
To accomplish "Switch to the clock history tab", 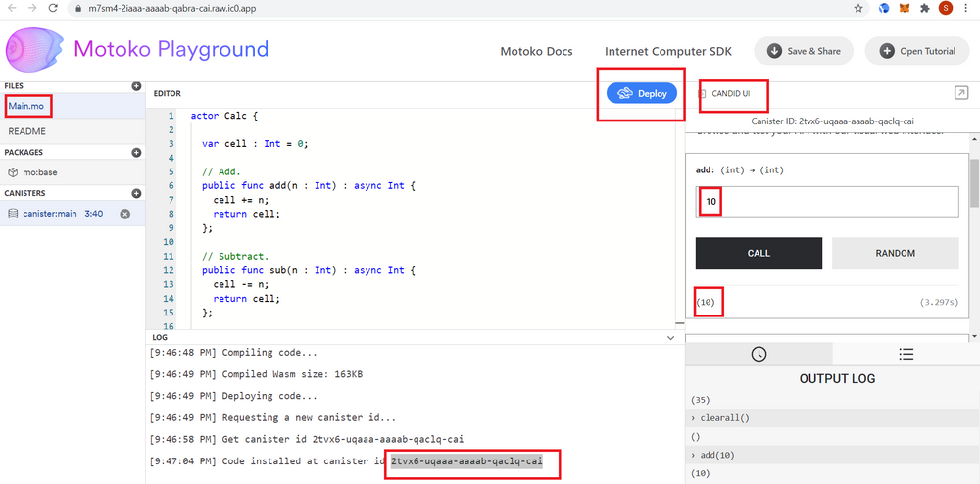I will [759, 354].
